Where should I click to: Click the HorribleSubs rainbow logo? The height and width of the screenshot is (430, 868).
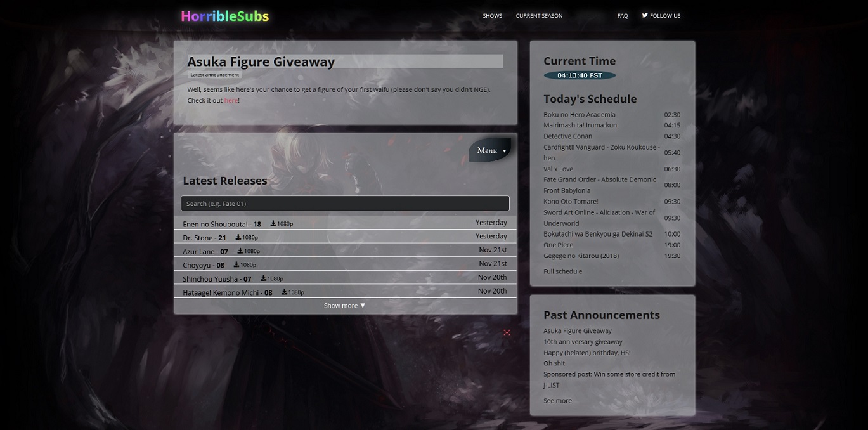(225, 16)
